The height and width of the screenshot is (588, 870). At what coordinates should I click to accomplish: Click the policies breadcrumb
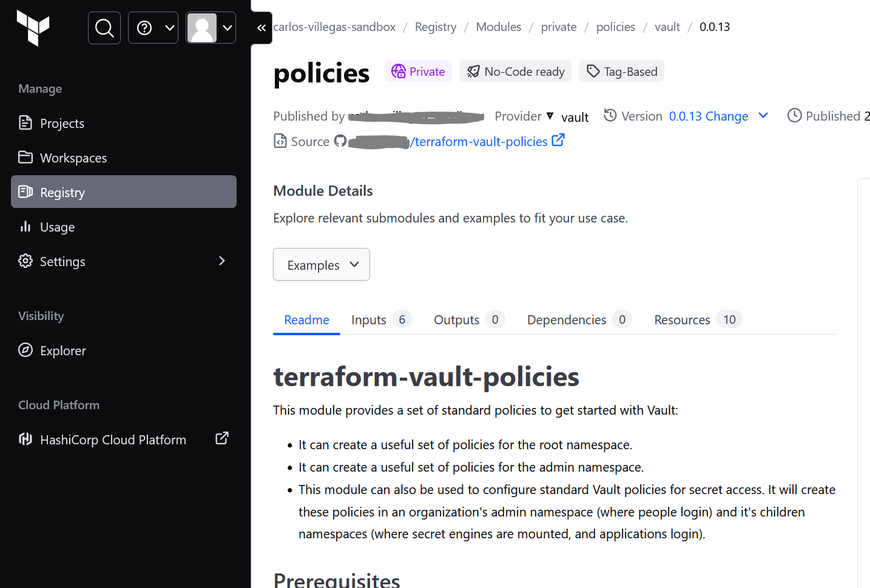coord(616,27)
